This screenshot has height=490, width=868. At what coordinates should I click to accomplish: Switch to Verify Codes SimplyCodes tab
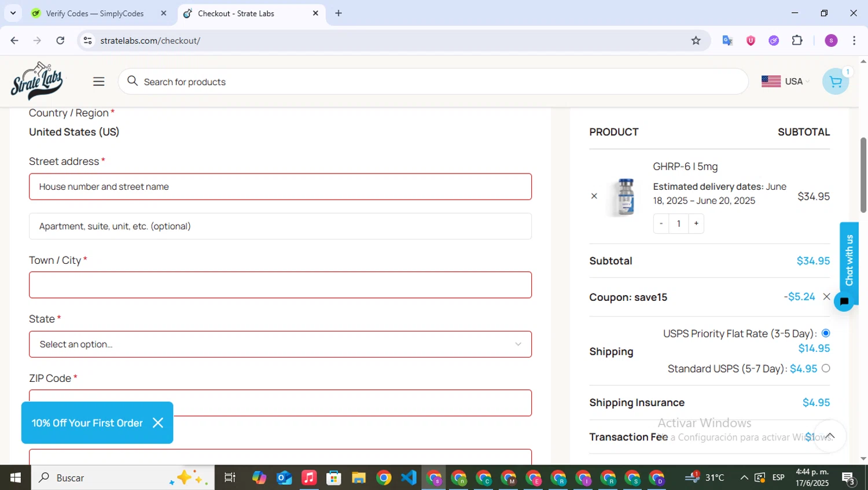click(94, 13)
